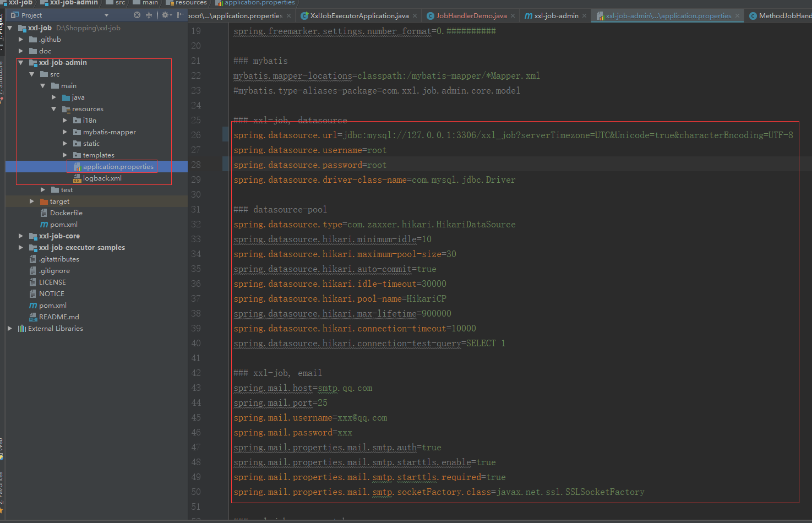Select logback.xml in the project tree

pyautogui.click(x=102, y=178)
